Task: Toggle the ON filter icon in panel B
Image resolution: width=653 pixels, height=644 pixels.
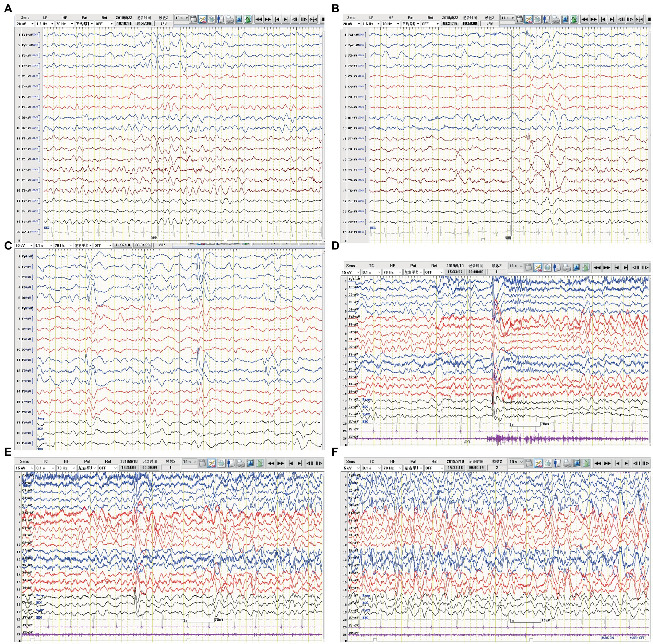Action: 529,19
